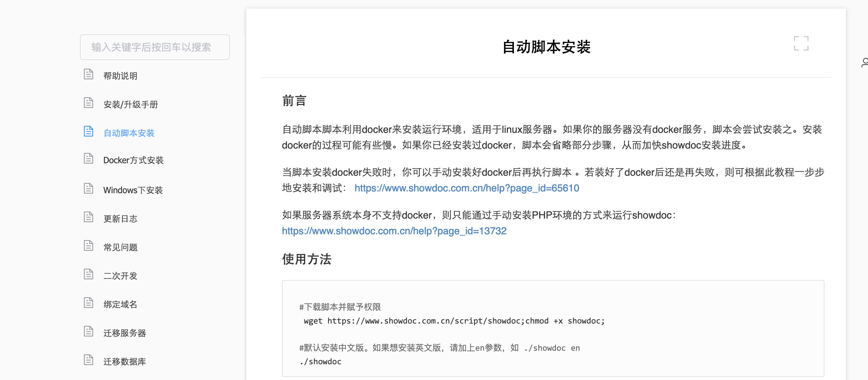Click the document icon beside 绑定域名

tap(89, 302)
